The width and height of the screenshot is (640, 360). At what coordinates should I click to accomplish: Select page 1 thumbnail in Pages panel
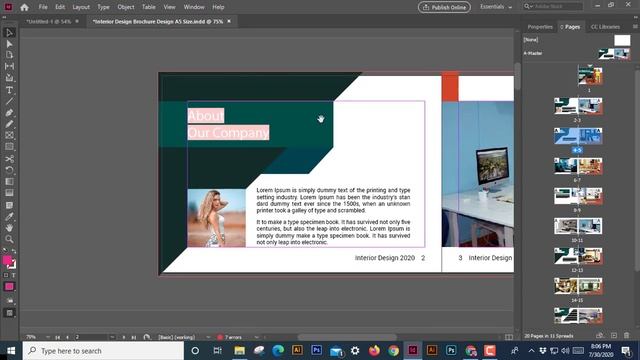tap(590, 76)
